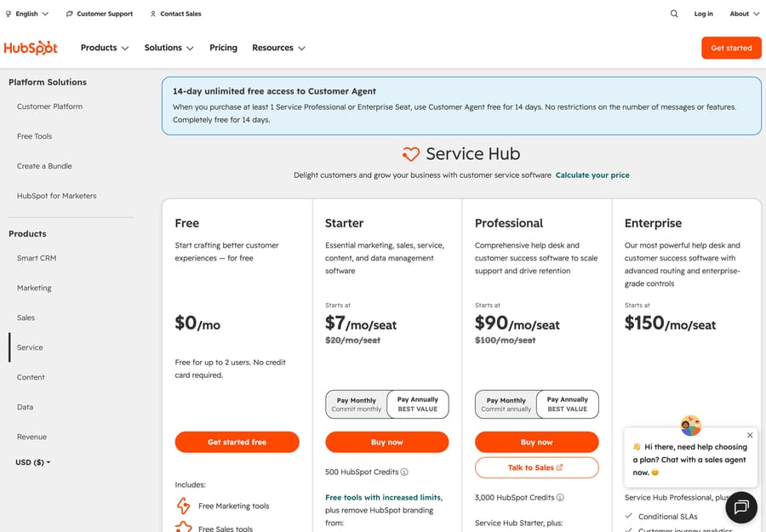This screenshot has height=532, width=766.
Task: Click the $150/mo/seat Enterprise price
Action: tap(671, 323)
